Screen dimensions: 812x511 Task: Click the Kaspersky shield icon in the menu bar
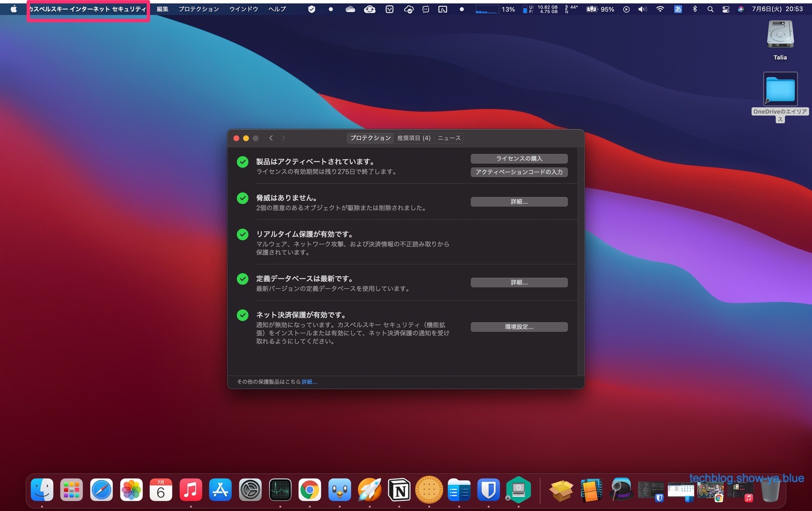click(x=312, y=9)
